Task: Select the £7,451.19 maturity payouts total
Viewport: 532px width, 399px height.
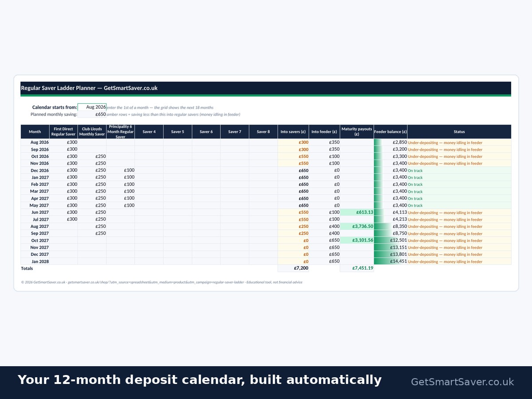Action: tap(357, 268)
